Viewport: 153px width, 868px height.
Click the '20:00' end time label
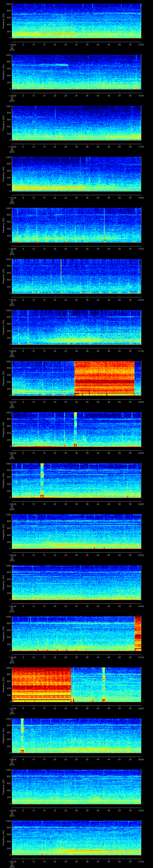[141, 300]
